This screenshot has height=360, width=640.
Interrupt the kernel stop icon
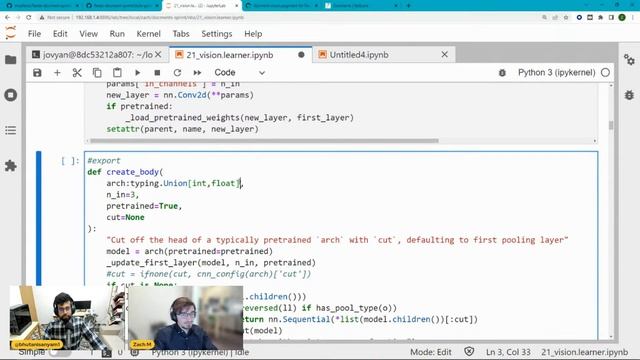point(157,73)
